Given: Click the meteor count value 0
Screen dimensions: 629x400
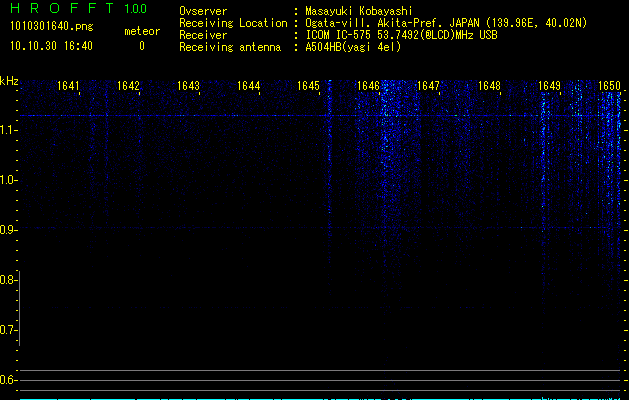Looking at the screenshot, I should [142, 46].
